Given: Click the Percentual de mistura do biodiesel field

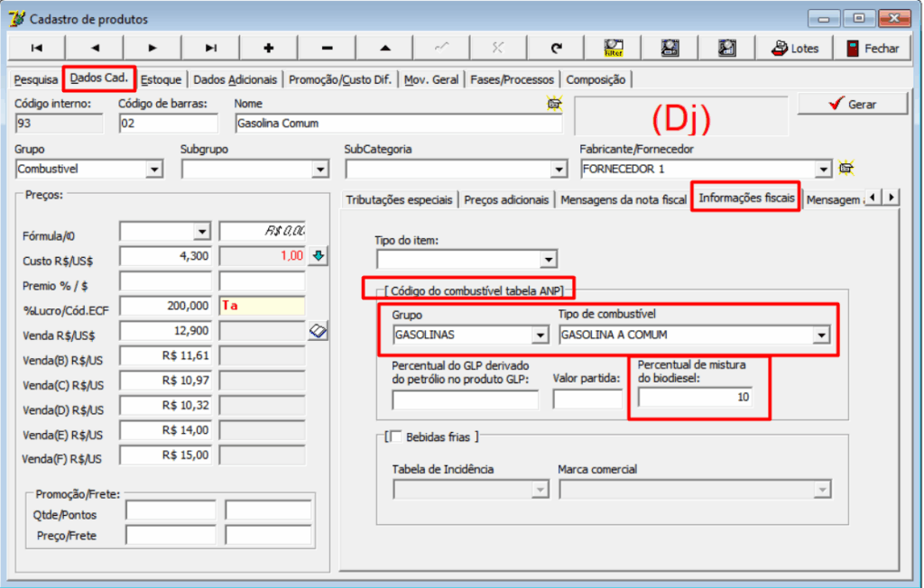Looking at the screenshot, I should click(695, 397).
